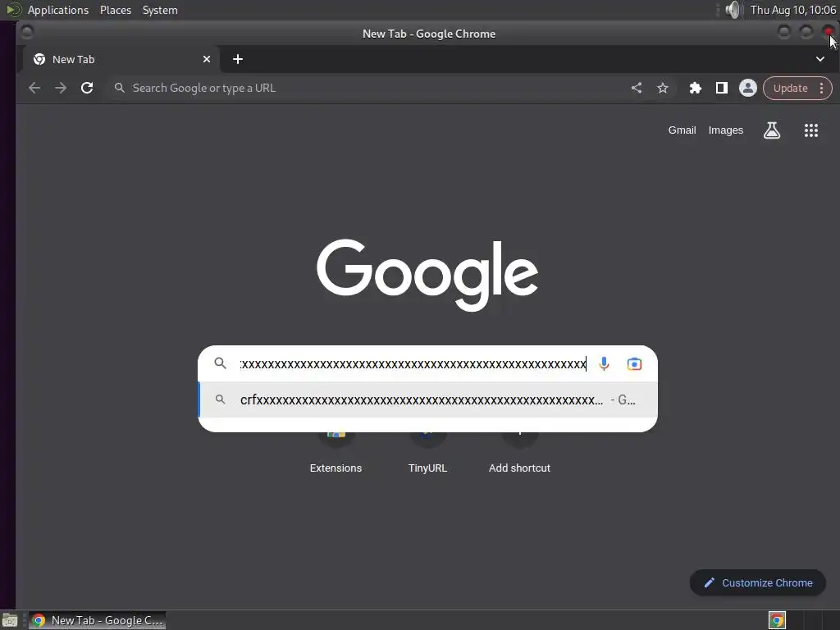Click the clock showing Thu Aug 10
840x630 pixels.
click(x=793, y=10)
